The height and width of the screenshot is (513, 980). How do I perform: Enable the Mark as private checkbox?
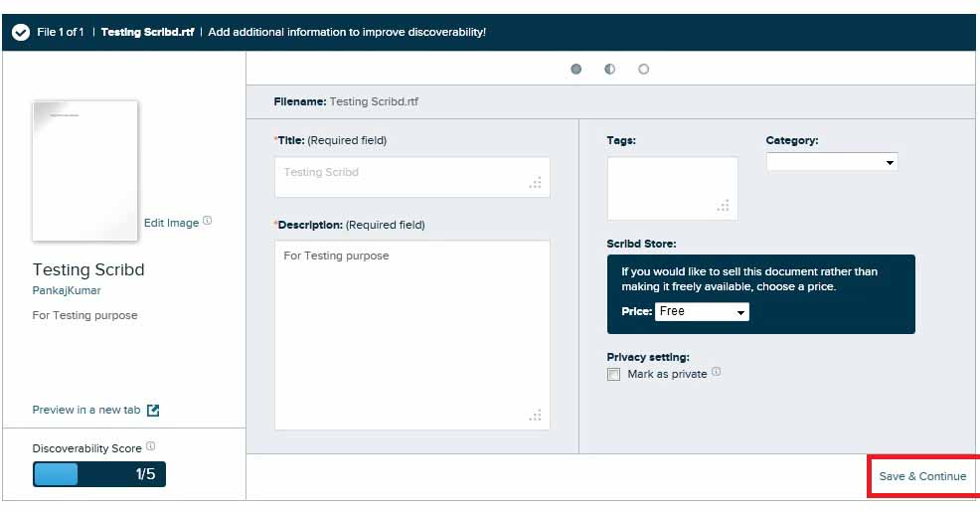coord(613,375)
